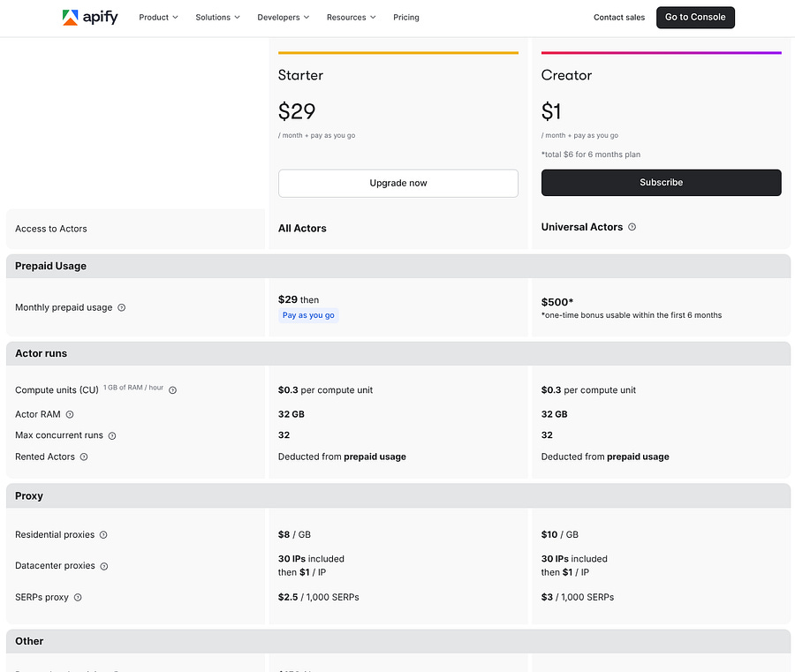Click Starter's Deducted from prepaid usage

click(x=342, y=457)
